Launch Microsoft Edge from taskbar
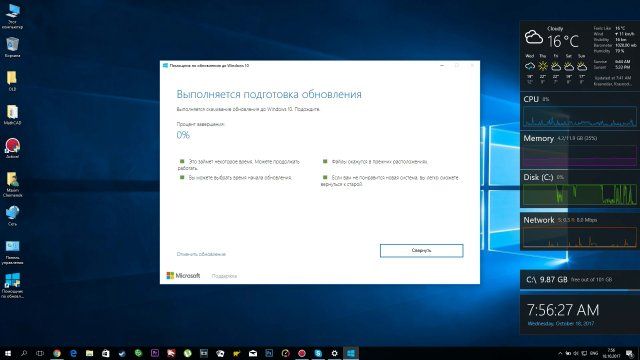The height and width of the screenshot is (360, 640). (73, 353)
